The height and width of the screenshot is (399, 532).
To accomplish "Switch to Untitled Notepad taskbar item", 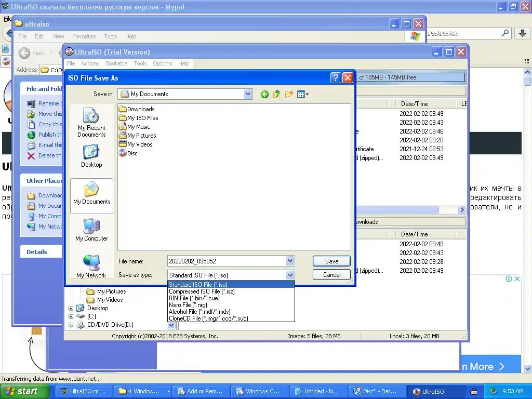I will coord(317,391).
